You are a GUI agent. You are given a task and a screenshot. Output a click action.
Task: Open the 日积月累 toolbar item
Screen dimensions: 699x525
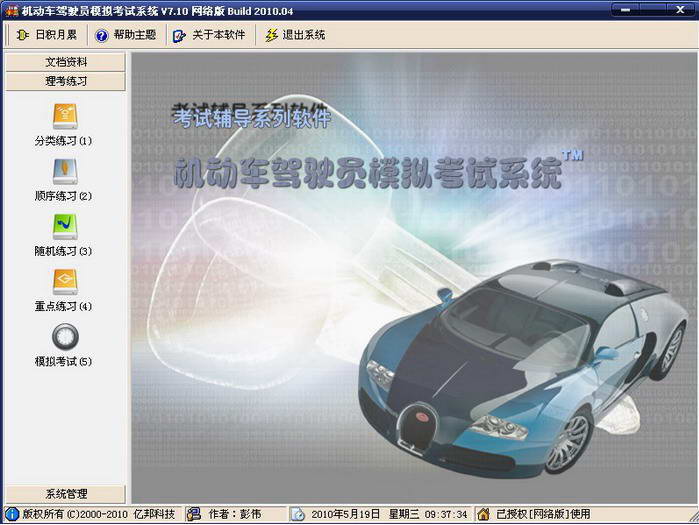(x=46, y=35)
